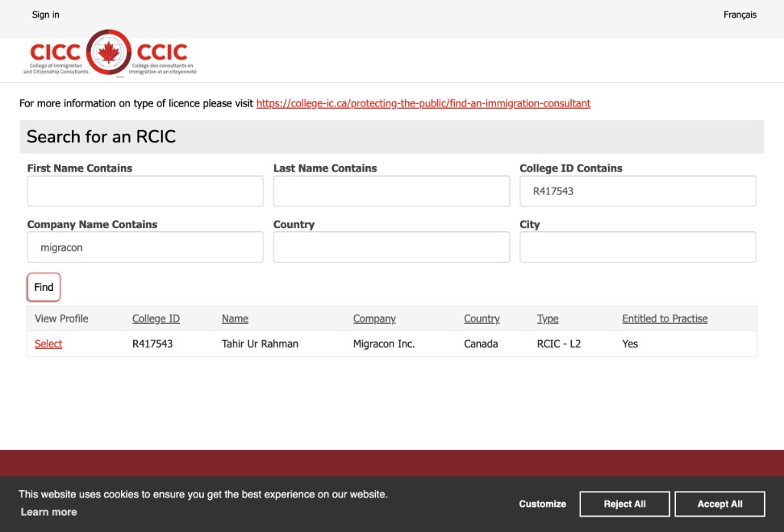Open the find-an-immigration-consultant URL link
This screenshot has height=532, width=784.
click(423, 103)
